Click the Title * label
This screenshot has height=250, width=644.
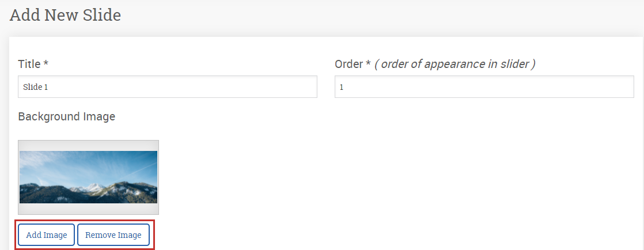coord(33,64)
